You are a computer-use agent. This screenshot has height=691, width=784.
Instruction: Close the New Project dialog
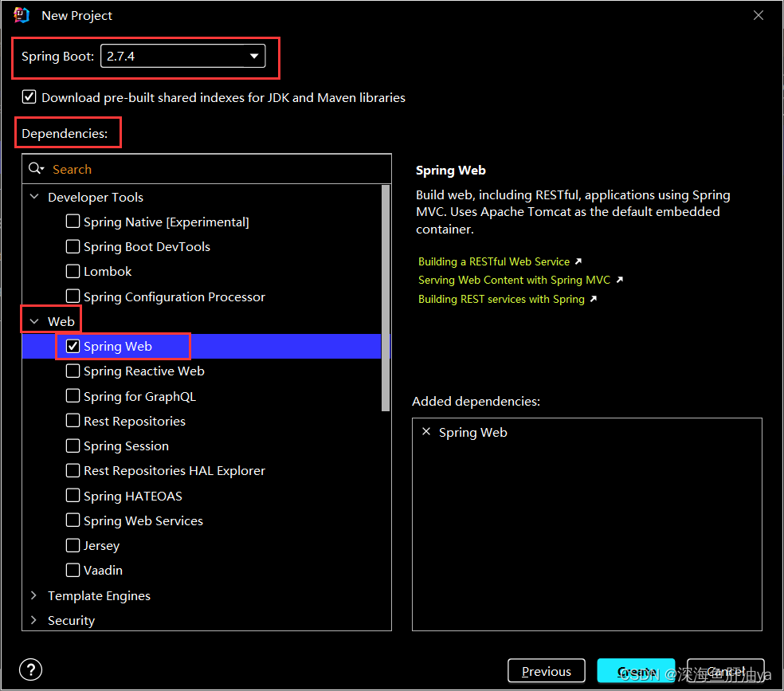coord(758,15)
